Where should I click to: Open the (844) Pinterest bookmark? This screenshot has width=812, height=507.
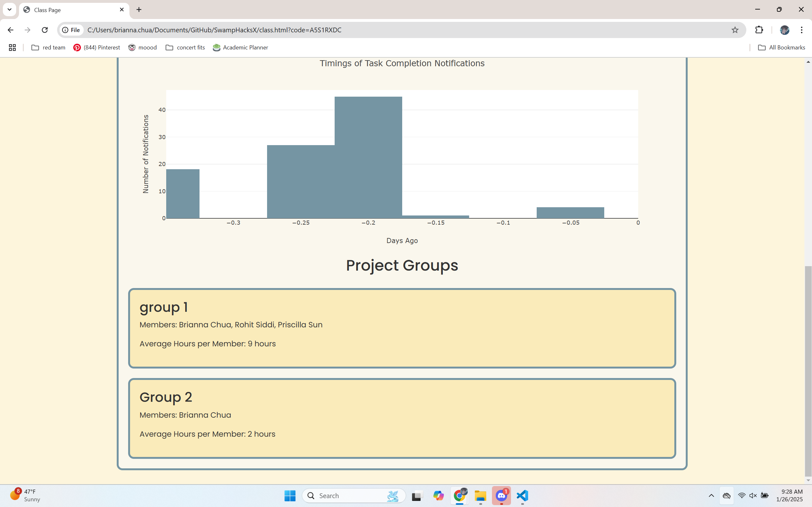click(x=97, y=48)
